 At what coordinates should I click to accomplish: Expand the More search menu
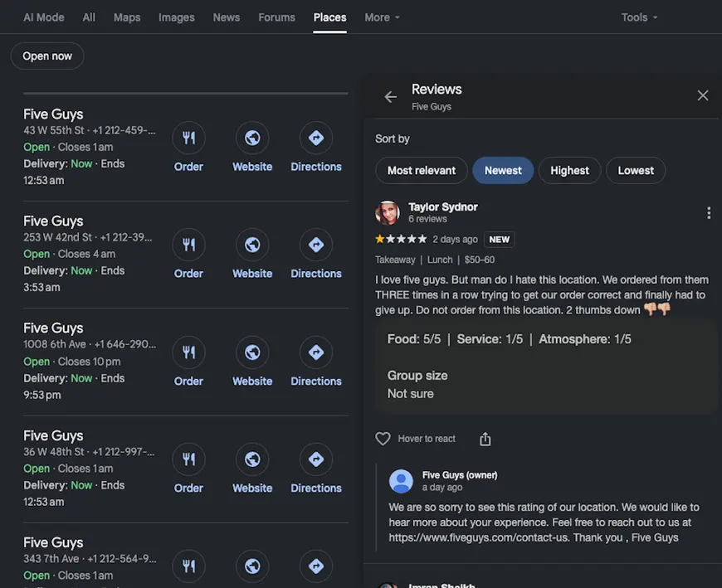pos(383,17)
